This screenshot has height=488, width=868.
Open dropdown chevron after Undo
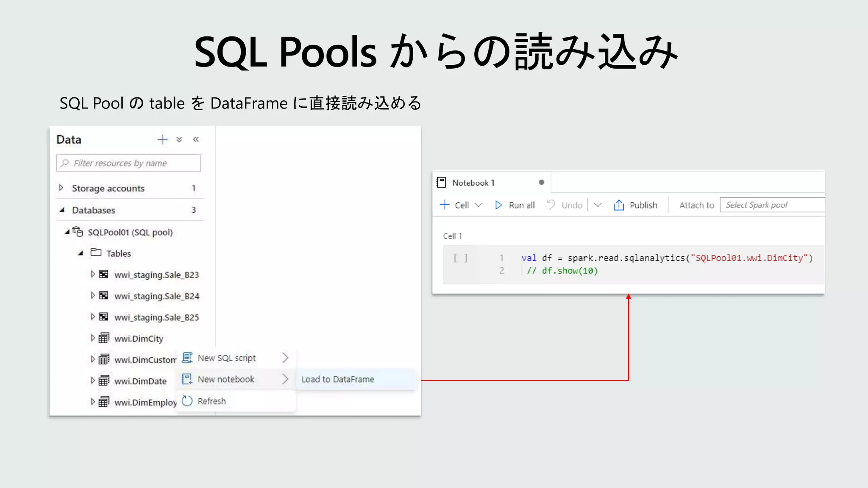point(598,205)
